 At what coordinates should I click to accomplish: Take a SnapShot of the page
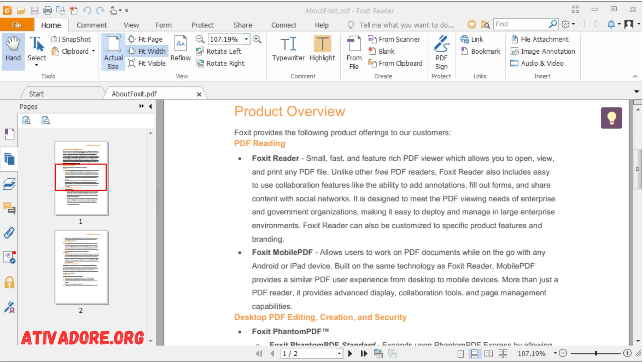71,39
